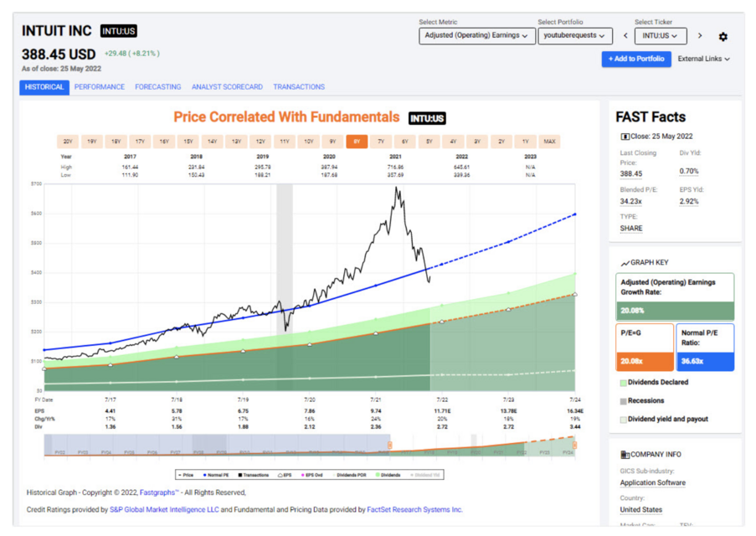The image size is (756, 536).
Task: Click the Adjusted Earnings Growth Rate box
Action: [676, 296]
